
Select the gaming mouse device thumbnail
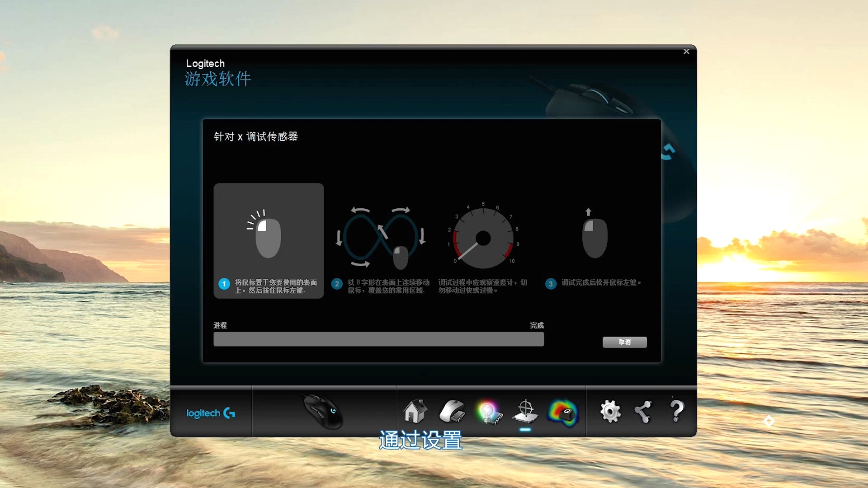pyautogui.click(x=323, y=411)
